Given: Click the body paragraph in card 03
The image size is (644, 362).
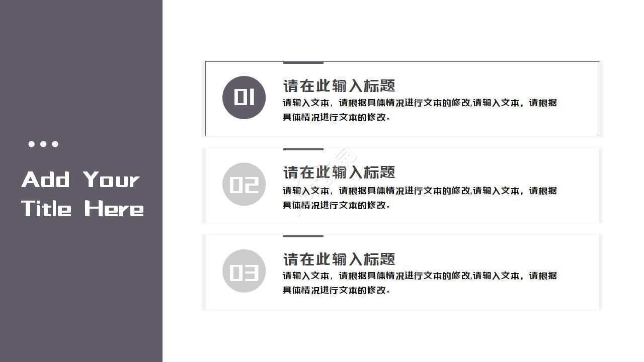Looking at the screenshot, I should click(420, 283).
